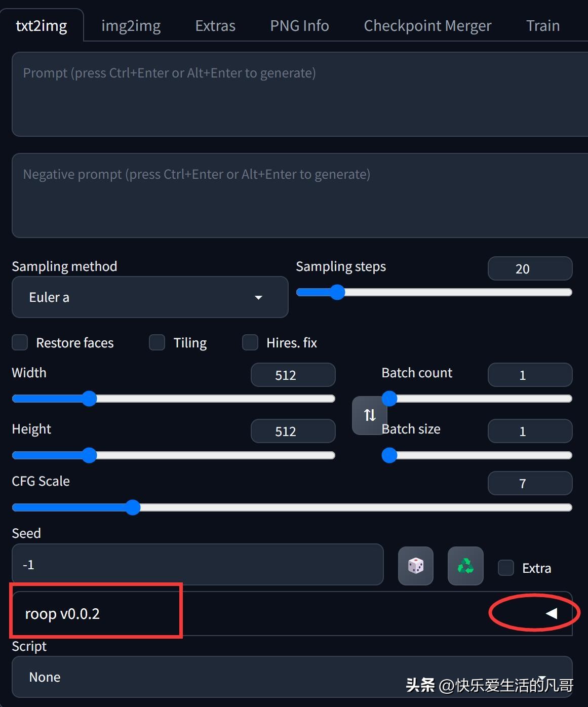Randomize the seed using the dice icon
The width and height of the screenshot is (588, 707).
[x=415, y=565]
